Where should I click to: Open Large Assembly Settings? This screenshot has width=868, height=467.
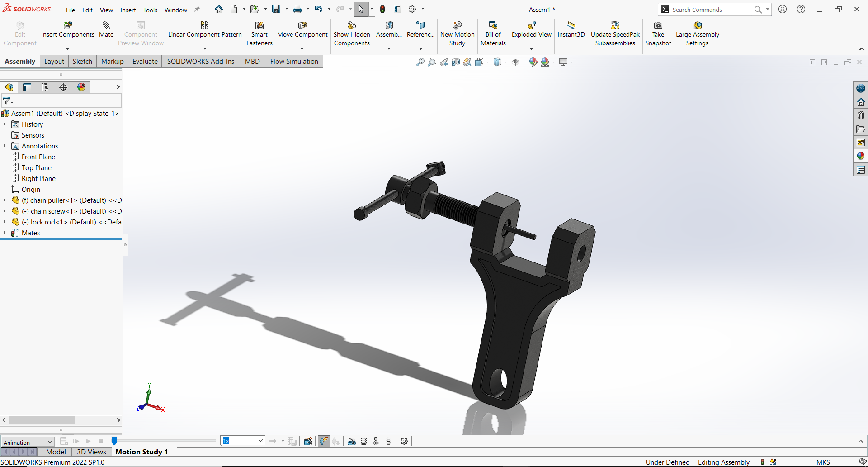(x=697, y=33)
